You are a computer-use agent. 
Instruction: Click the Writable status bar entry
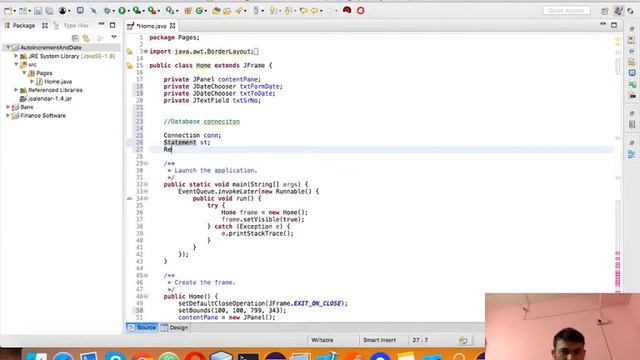(322, 340)
